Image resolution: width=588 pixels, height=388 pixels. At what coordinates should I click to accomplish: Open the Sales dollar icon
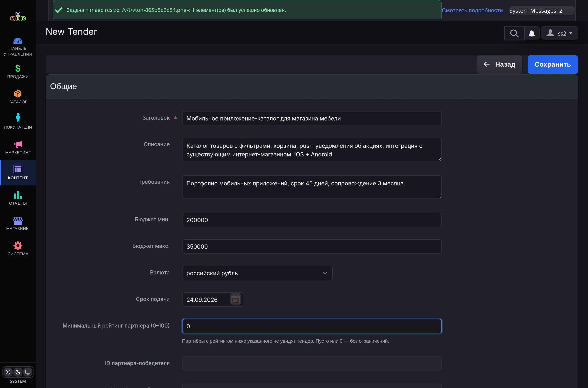tap(18, 68)
